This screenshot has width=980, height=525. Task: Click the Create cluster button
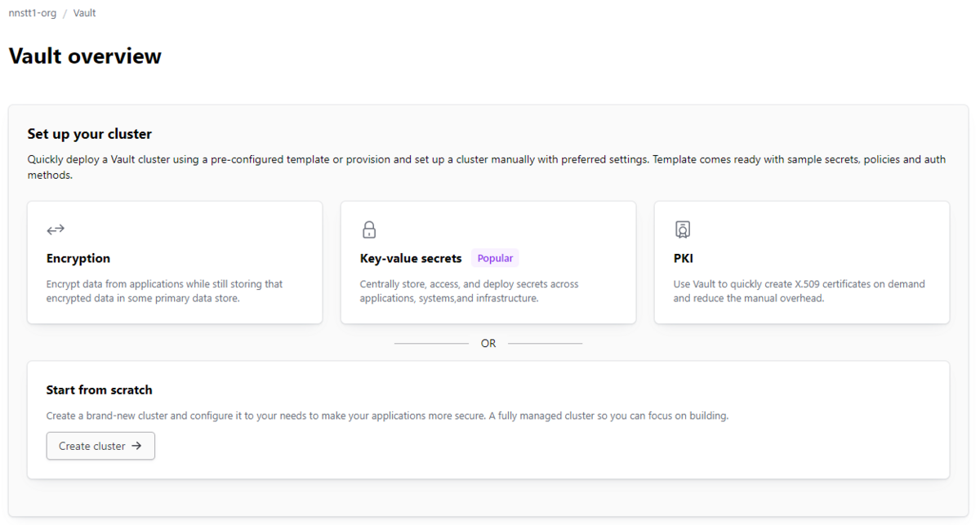pos(100,446)
